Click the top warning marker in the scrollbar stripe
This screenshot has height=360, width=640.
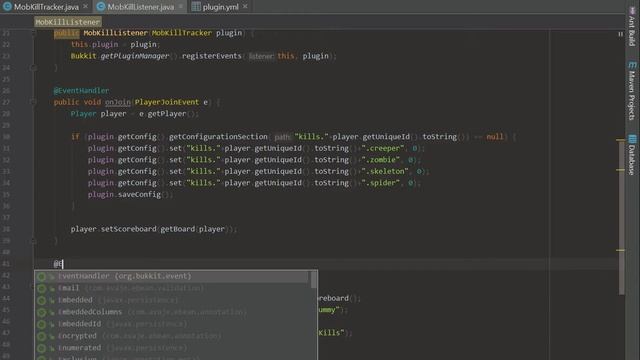(620, 140)
